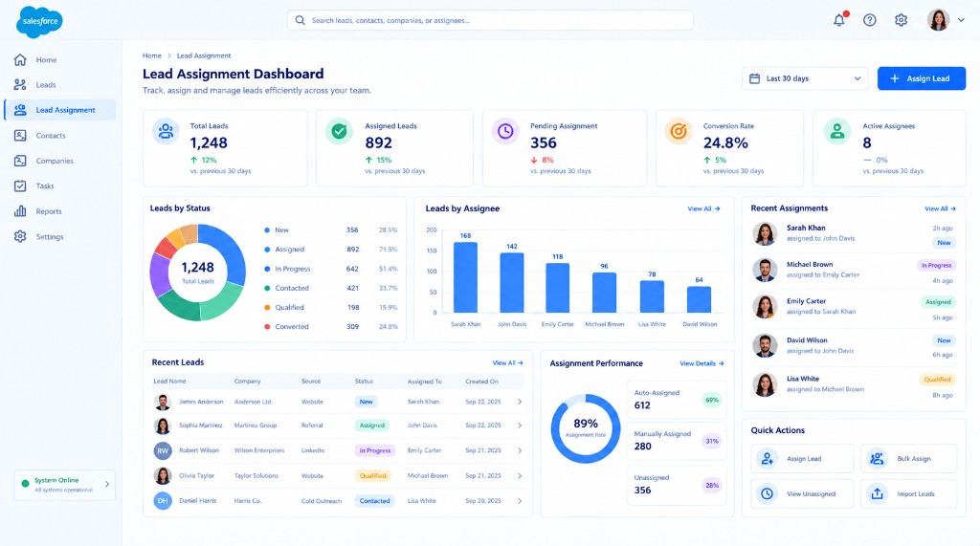This screenshot has width=980, height=546.
Task: Click the Conversion Rate target icon
Action: (x=679, y=131)
